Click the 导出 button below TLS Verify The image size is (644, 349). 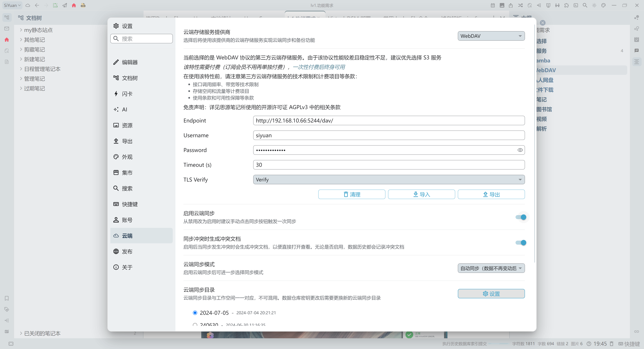491,194
